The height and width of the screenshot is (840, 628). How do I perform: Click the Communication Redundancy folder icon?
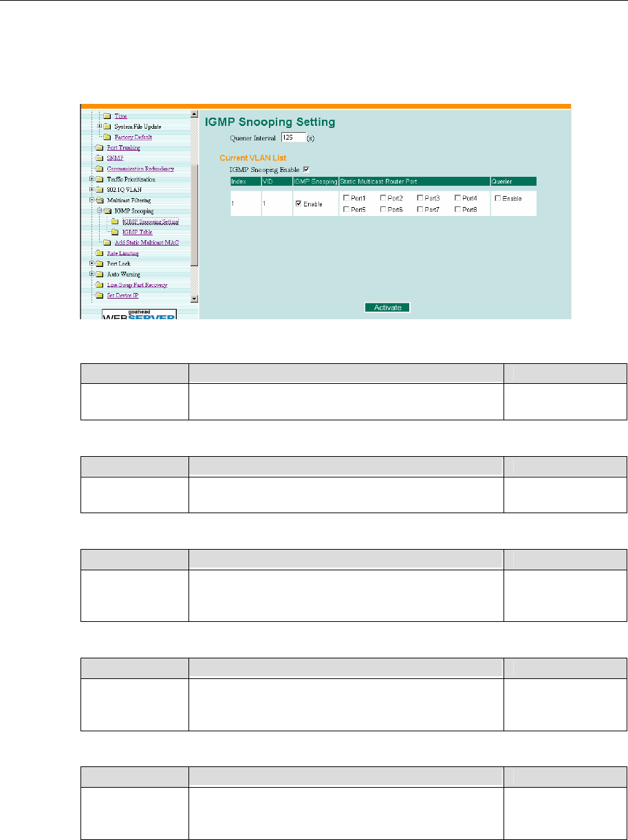click(x=100, y=169)
